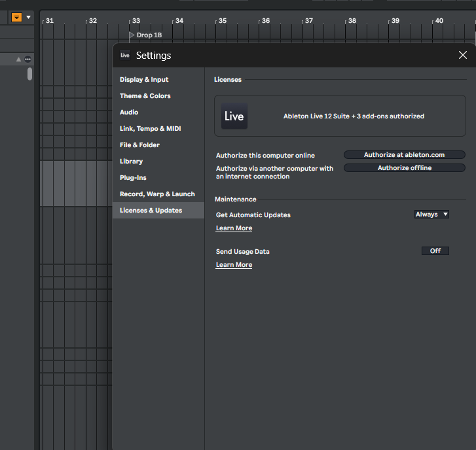The image size is (476, 450).
Task: Click the Authorize offline button
Action: tap(405, 167)
